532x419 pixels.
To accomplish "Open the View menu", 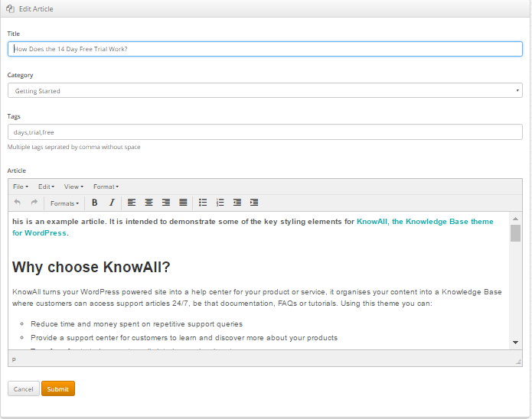I will point(73,187).
